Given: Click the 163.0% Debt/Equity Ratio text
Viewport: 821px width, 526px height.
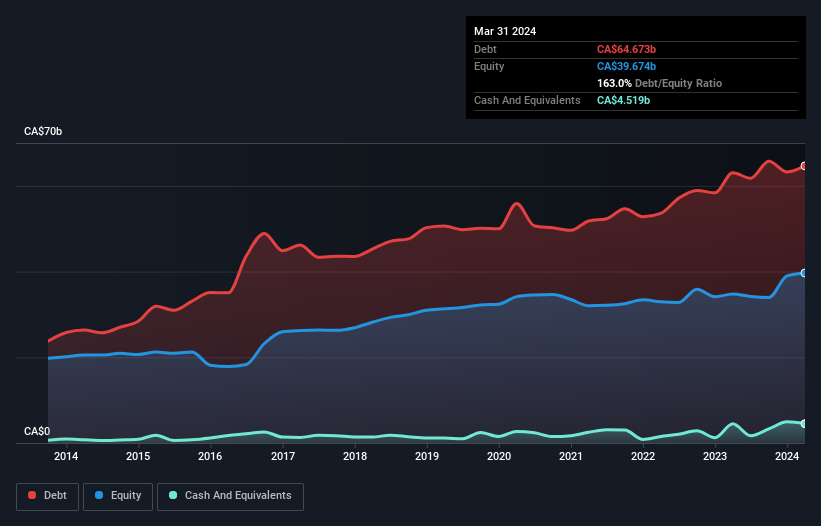Looking at the screenshot, I should (x=659, y=83).
